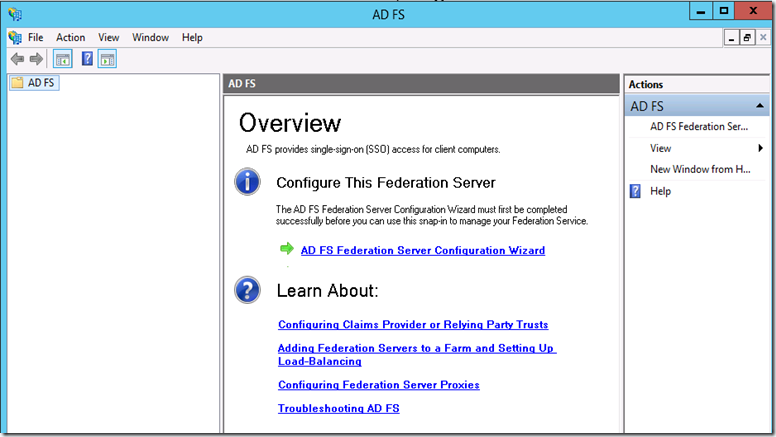Click the Forward arrow toolbar icon

(x=36, y=59)
